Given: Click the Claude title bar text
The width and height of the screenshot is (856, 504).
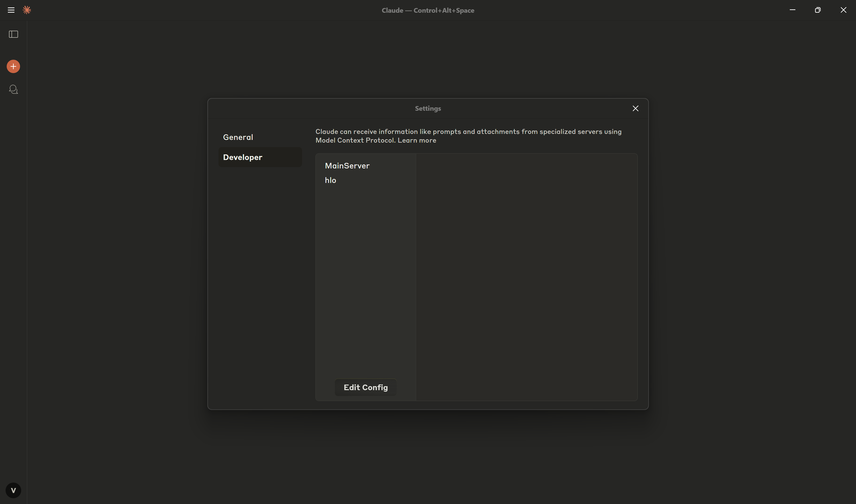Looking at the screenshot, I should click(428, 10).
